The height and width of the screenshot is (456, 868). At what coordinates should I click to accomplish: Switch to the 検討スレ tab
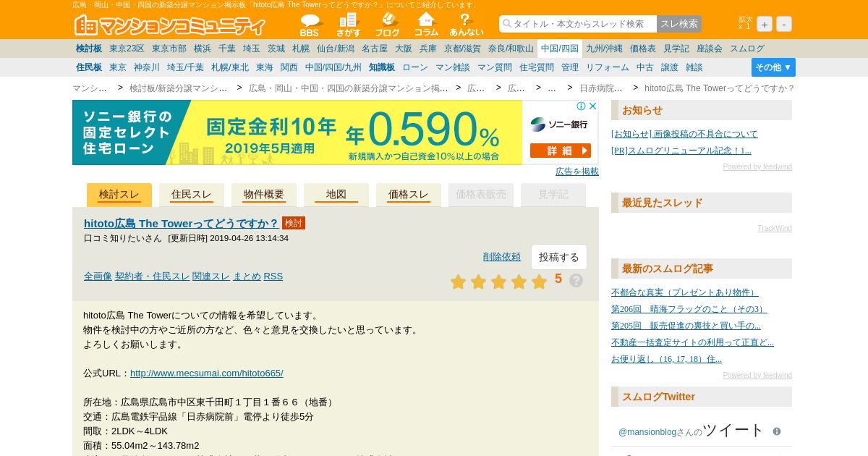[x=119, y=195]
